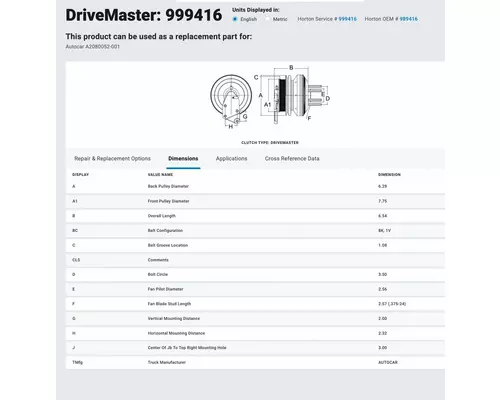The width and height of the screenshot is (500, 400).
Task: Click the 'DISPLAY' column header
Action: pyautogui.click(x=80, y=175)
